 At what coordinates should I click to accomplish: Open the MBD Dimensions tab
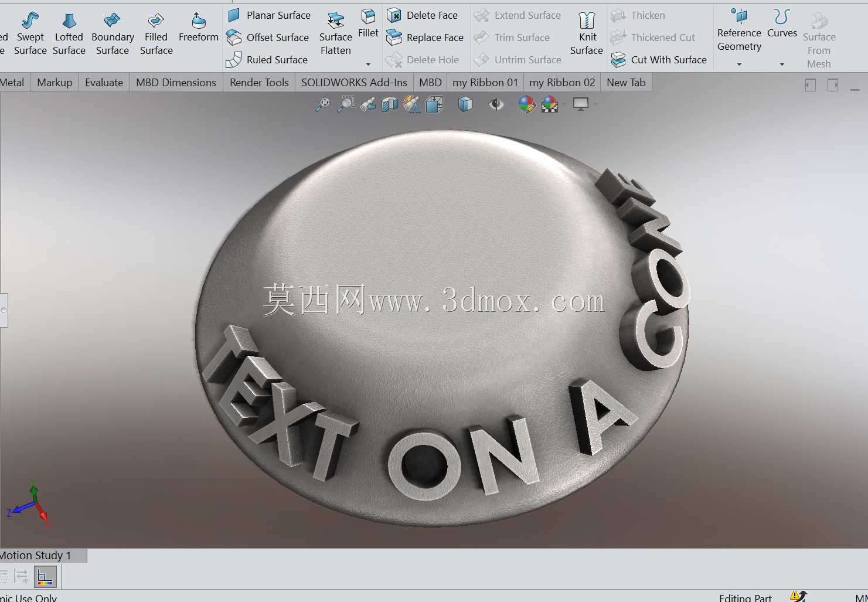point(176,83)
